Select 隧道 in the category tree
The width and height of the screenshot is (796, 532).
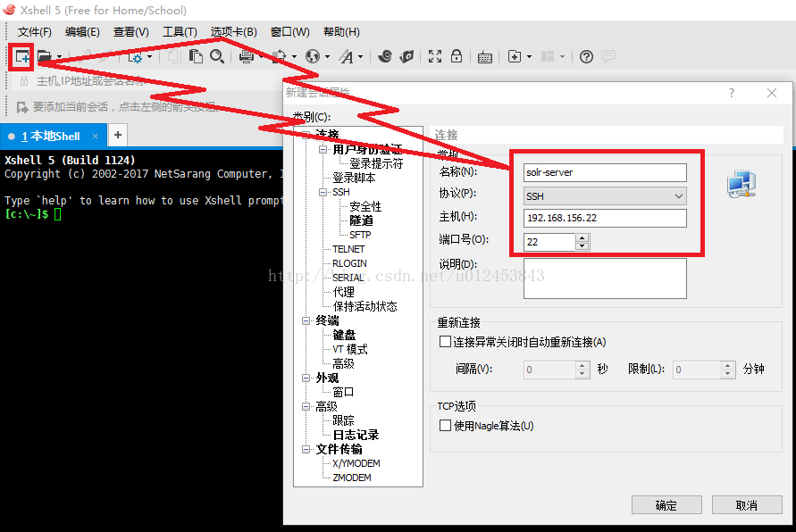click(x=362, y=220)
